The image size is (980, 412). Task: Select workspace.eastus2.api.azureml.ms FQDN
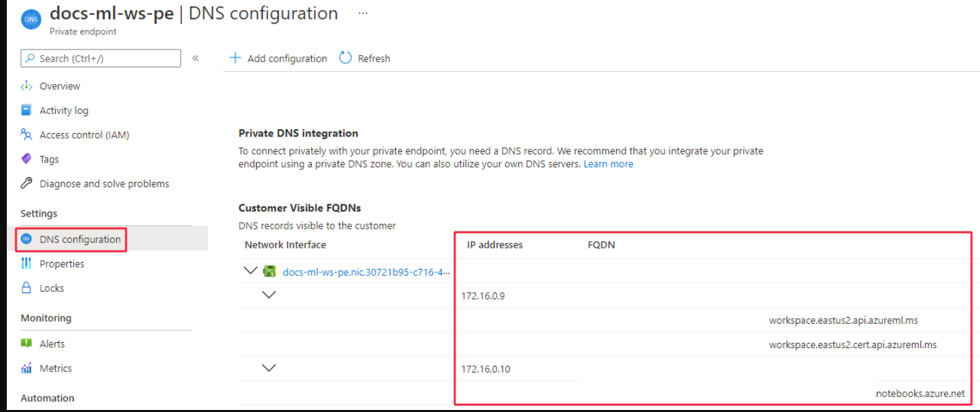pyautogui.click(x=843, y=320)
